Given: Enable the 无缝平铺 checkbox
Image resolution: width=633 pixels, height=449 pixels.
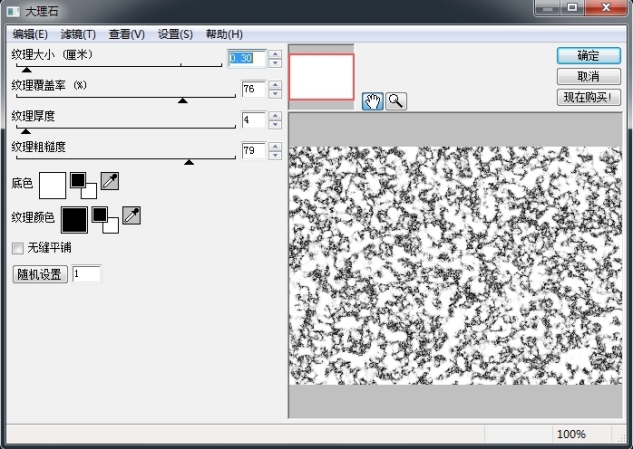Looking at the screenshot, I should pyautogui.click(x=17, y=247).
